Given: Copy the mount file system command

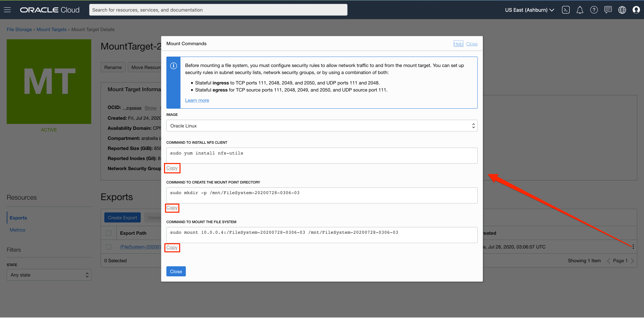Looking at the screenshot, I should coord(172,247).
